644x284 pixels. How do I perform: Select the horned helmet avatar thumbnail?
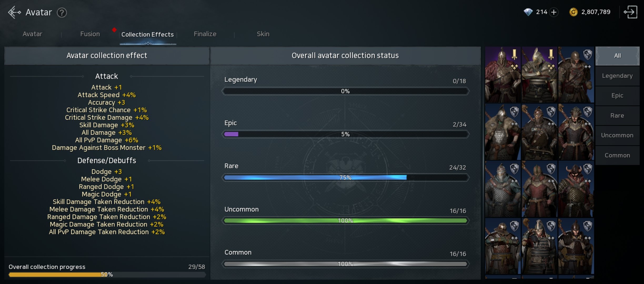[576, 189]
